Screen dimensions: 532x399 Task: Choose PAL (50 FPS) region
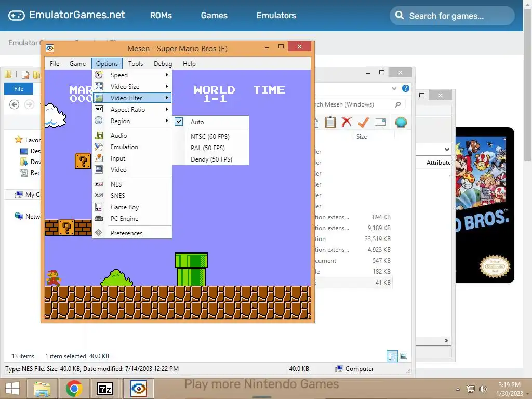211,148
